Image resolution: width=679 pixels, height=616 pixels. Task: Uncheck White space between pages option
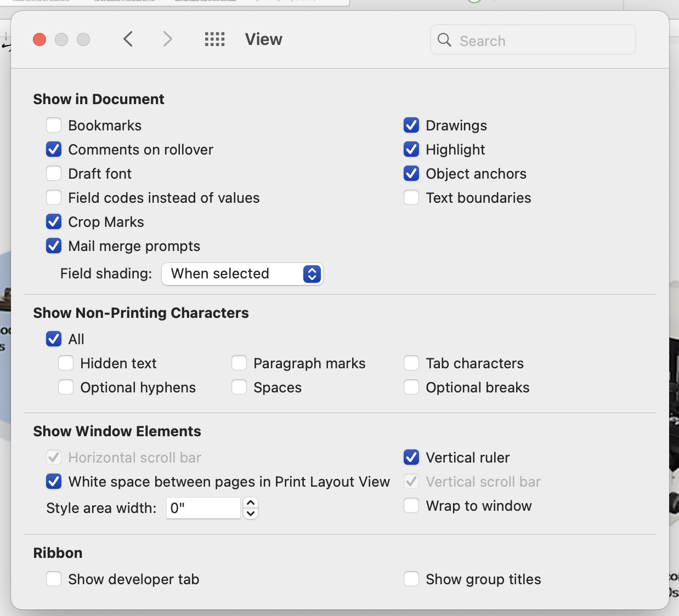click(x=54, y=482)
